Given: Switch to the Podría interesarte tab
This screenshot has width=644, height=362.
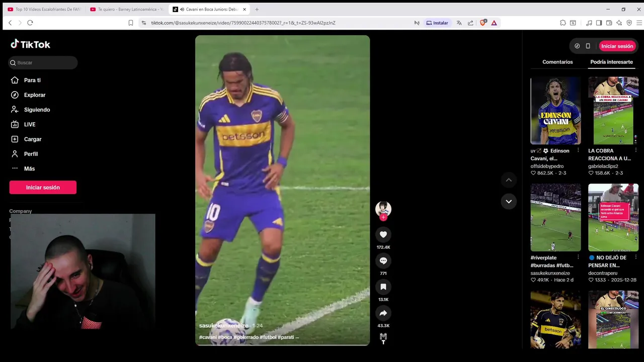Looking at the screenshot, I should pyautogui.click(x=611, y=62).
